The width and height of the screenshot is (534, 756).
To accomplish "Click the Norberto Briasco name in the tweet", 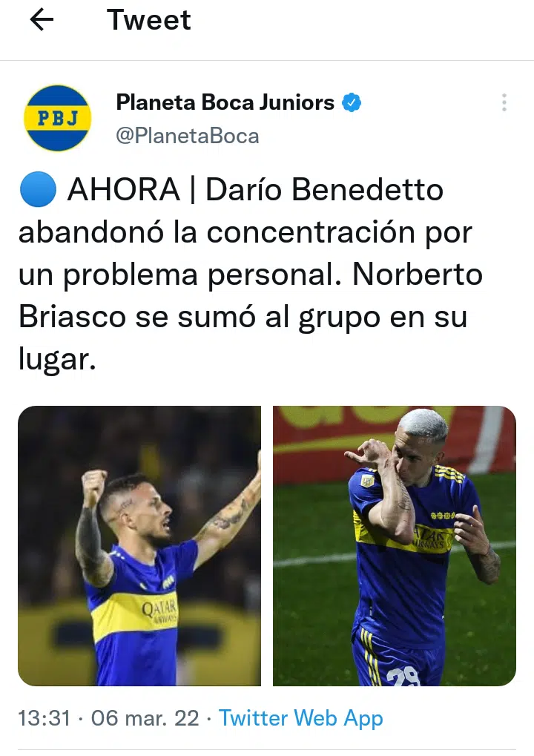I will click(251, 295).
